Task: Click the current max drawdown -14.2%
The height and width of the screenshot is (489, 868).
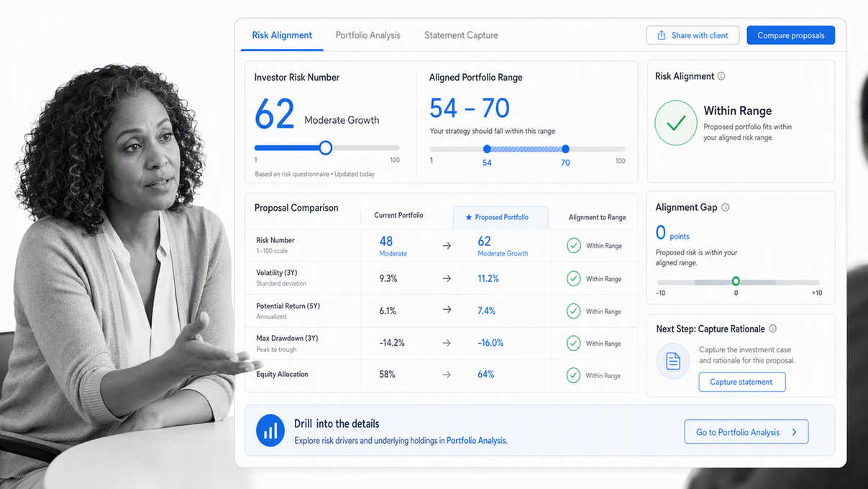Action: (392, 343)
